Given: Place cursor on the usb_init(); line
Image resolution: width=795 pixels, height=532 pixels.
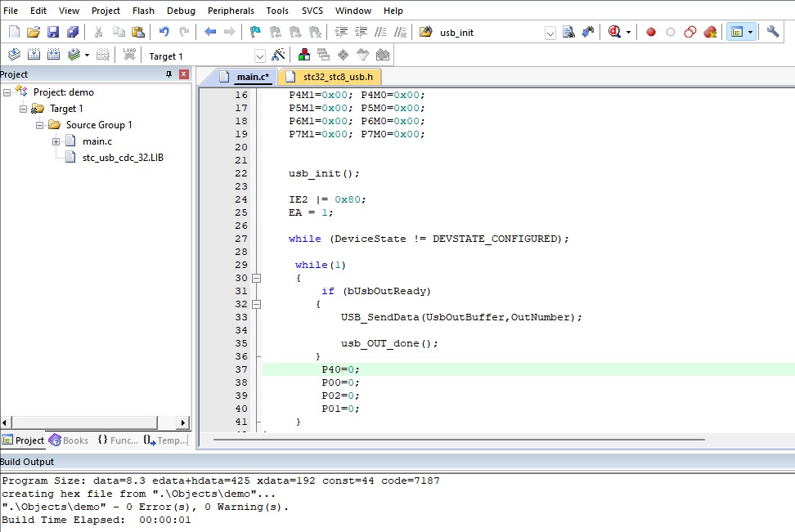Looking at the screenshot, I should tap(324, 173).
